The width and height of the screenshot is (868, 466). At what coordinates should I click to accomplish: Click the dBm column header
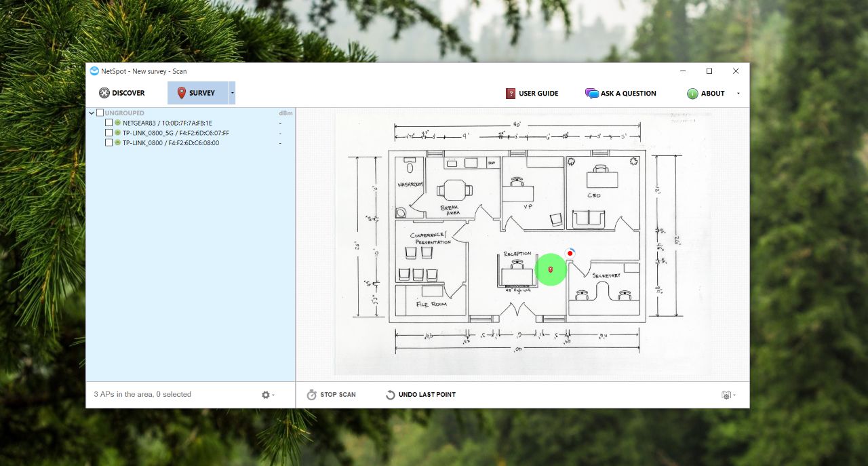(285, 113)
